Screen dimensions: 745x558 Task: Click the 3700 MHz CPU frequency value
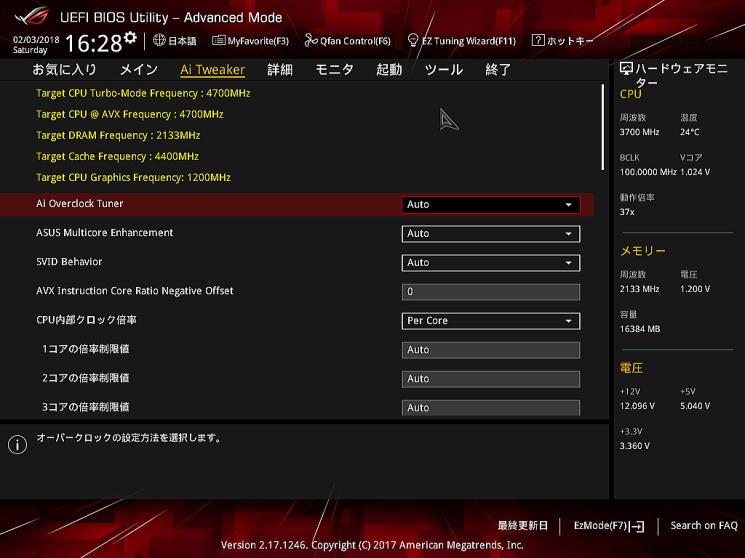click(639, 132)
